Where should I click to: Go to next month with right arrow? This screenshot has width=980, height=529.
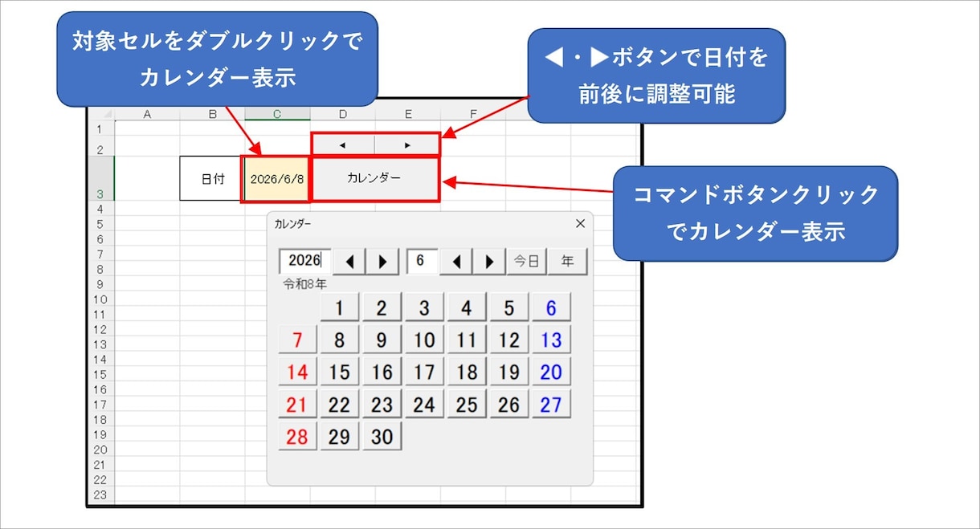(x=489, y=262)
